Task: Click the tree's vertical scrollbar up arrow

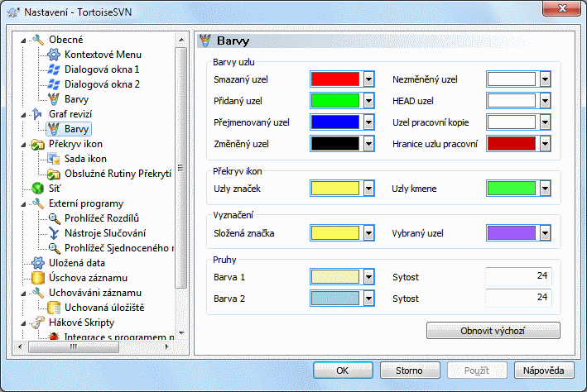Action: point(181,40)
